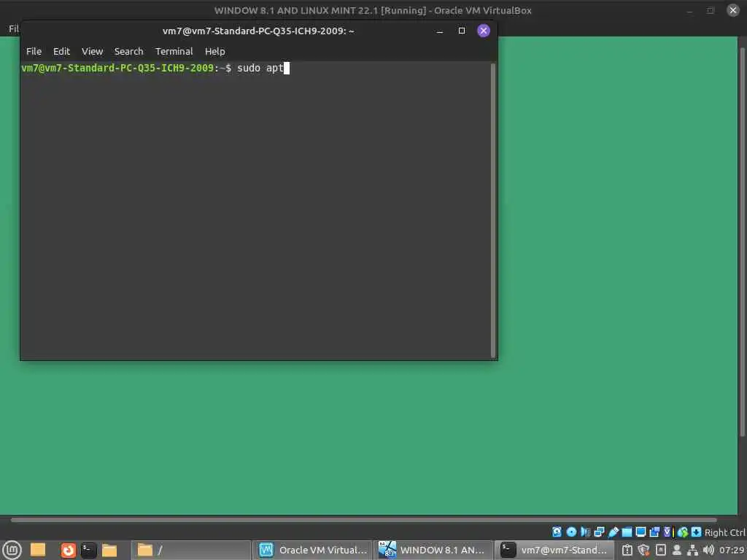Open the volume control tray icon
Screen dimensions: 747x560
point(708,551)
